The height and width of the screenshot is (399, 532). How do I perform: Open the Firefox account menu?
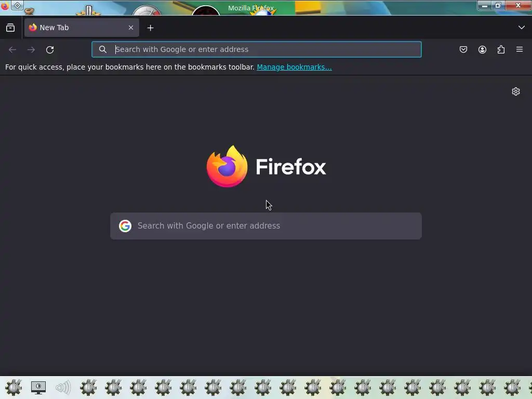[482, 49]
